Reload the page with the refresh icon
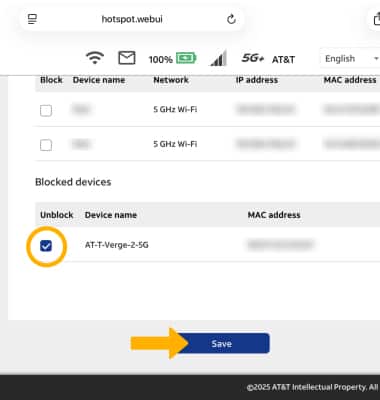This screenshot has width=380, height=400. [x=231, y=19]
